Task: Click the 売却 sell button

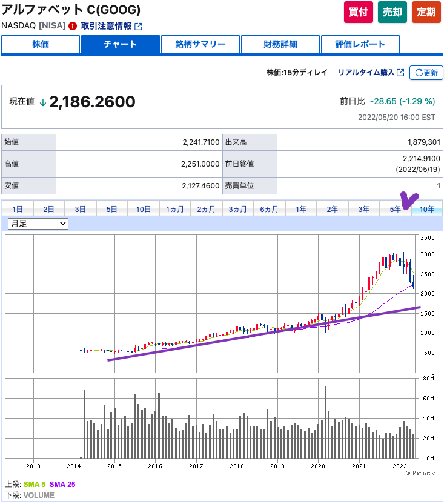Action: click(392, 12)
